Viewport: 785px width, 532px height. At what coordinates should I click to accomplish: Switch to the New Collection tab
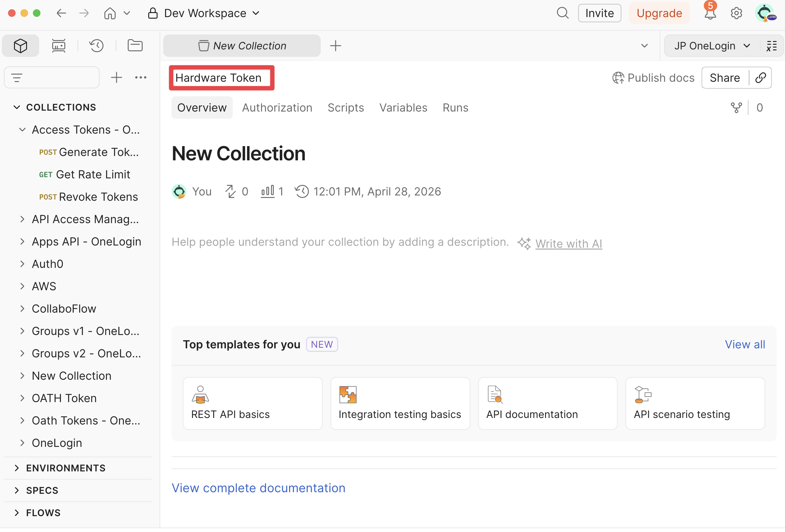[x=242, y=46]
